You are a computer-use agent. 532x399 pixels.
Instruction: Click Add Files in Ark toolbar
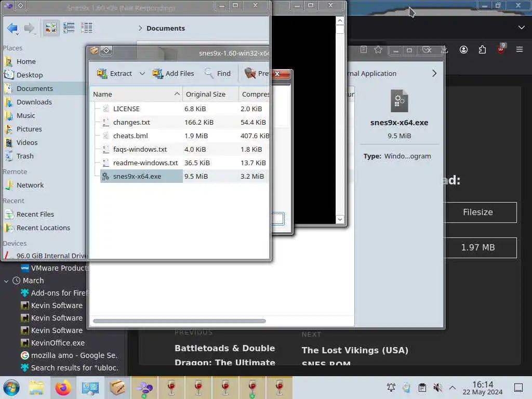173,74
